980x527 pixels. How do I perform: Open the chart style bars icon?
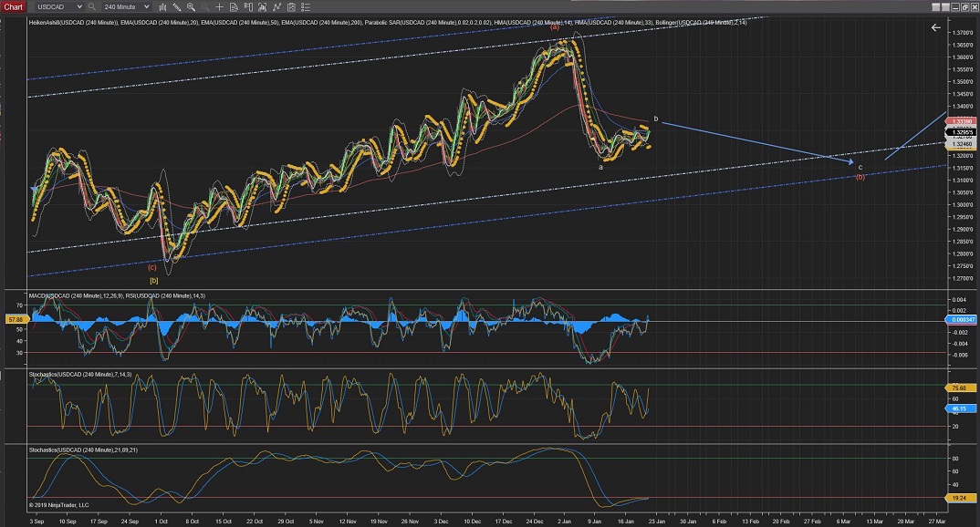pyautogui.click(x=162, y=7)
